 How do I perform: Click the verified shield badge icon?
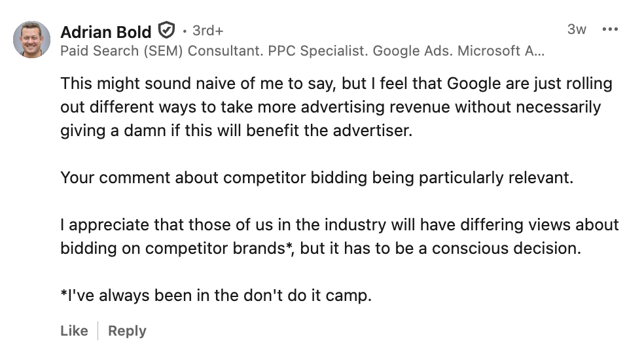pyautogui.click(x=167, y=31)
